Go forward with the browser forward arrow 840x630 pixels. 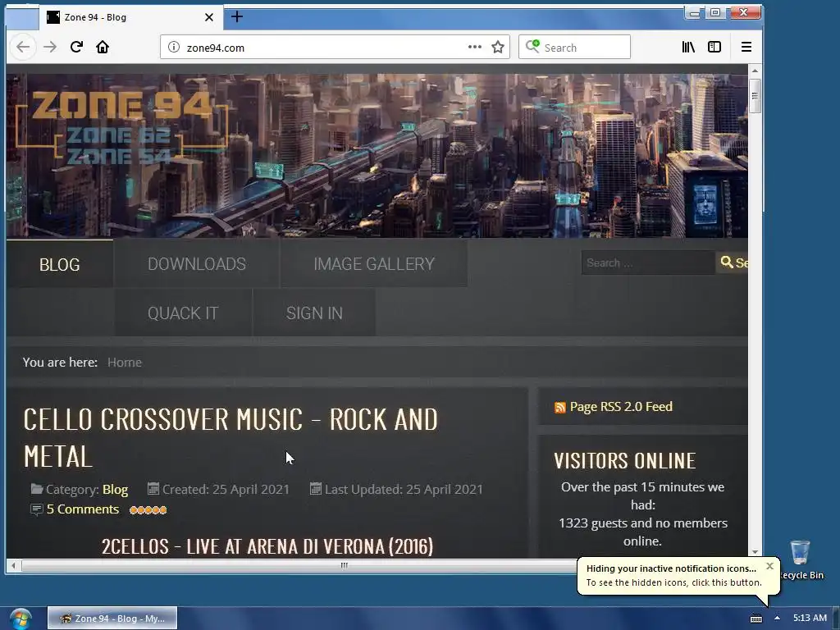[x=50, y=47]
